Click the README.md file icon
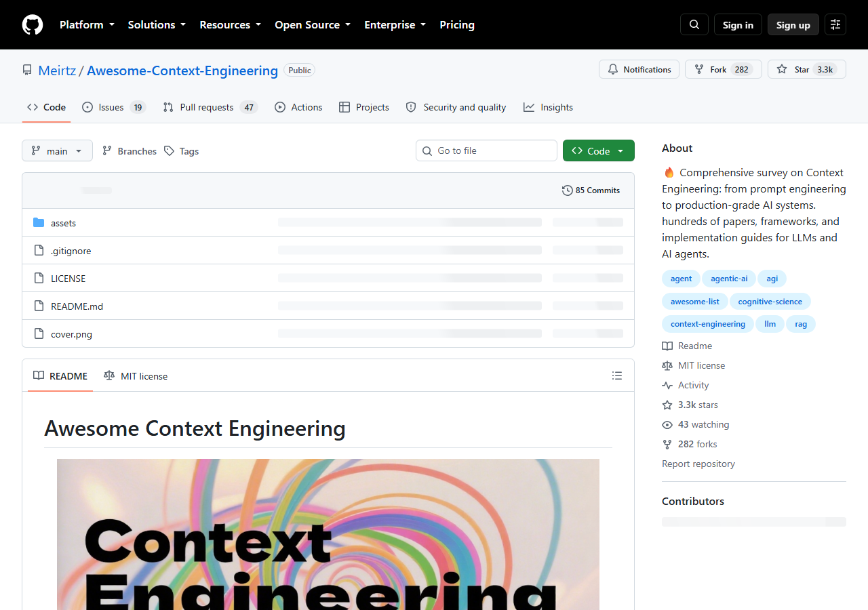This screenshot has height=610, width=868. coord(39,306)
